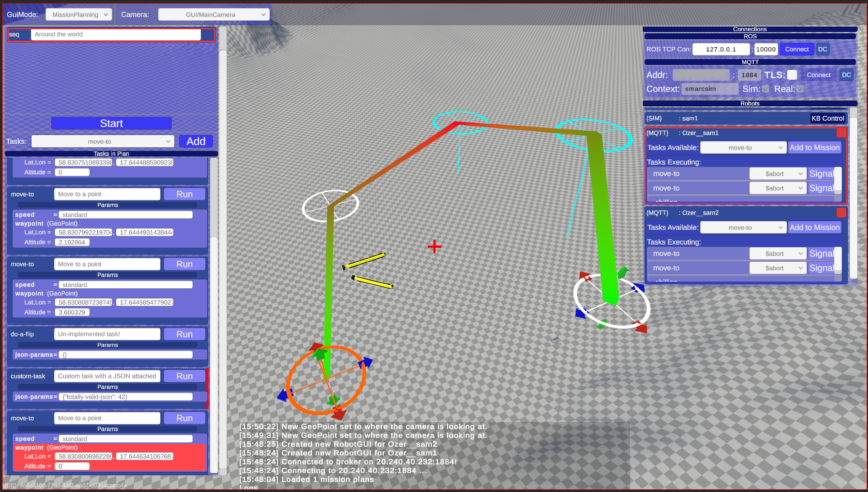Click blue right arrow on orange waypoint gizmo

click(x=367, y=362)
